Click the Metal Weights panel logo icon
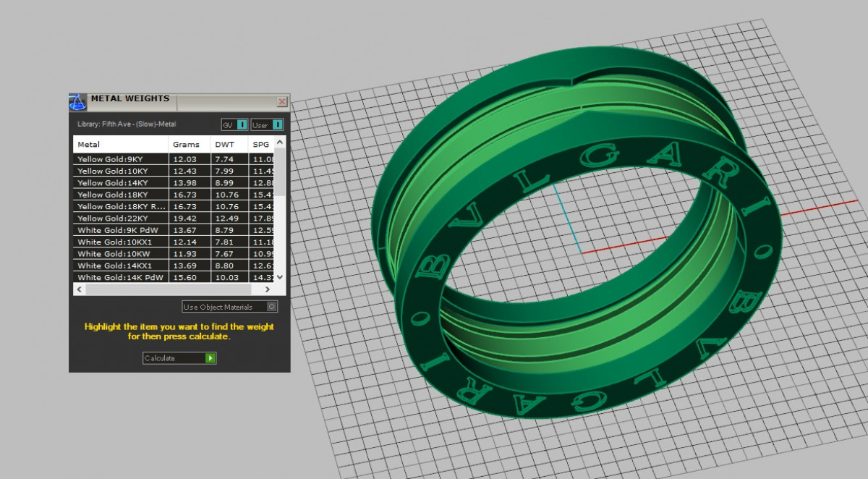 (x=77, y=101)
